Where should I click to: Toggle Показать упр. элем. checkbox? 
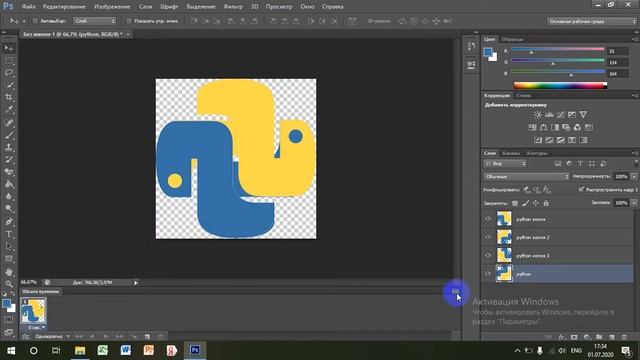(x=129, y=21)
